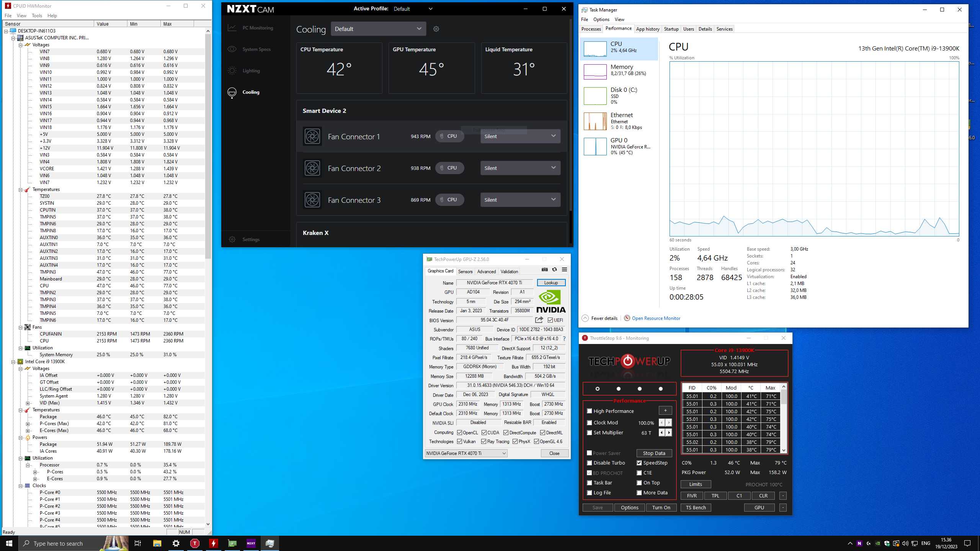This screenshot has width=980, height=551.
Task: Open the Cooling Default profile dropdown
Action: [378, 29]
